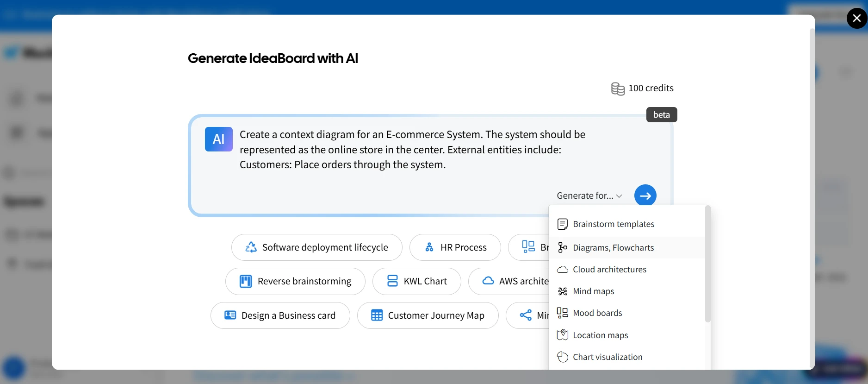Use the Software deployment lifecycle suggestion
868x384 pixels.
click(317, 247)
